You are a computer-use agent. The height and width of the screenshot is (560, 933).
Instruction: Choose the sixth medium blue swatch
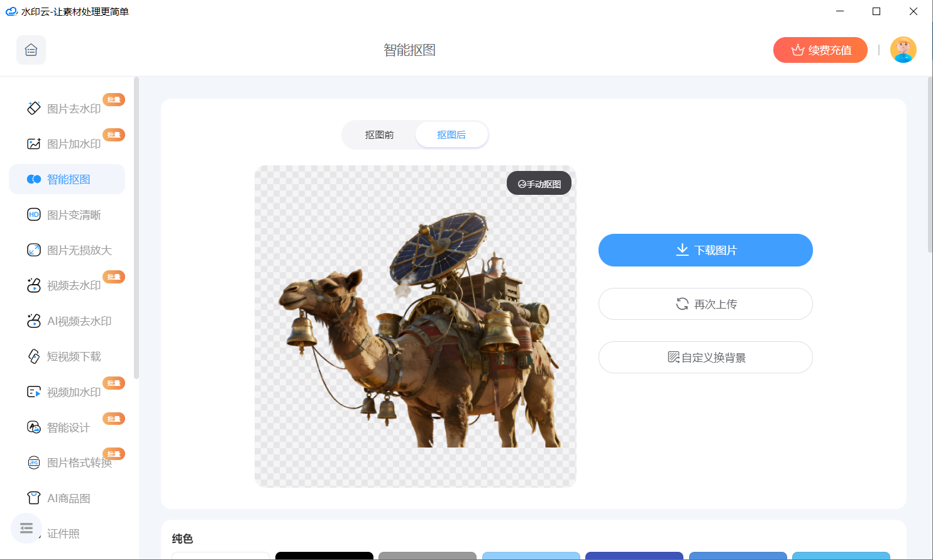point(738,556)
